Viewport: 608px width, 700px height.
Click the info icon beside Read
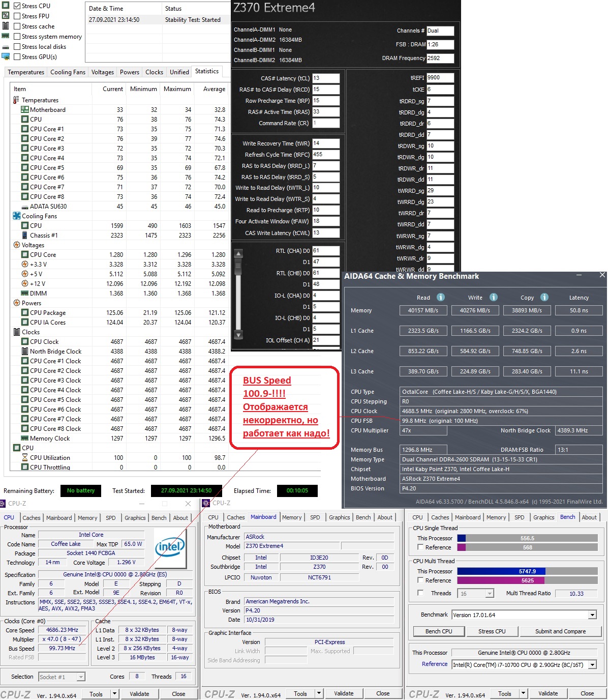pos(441,297)
